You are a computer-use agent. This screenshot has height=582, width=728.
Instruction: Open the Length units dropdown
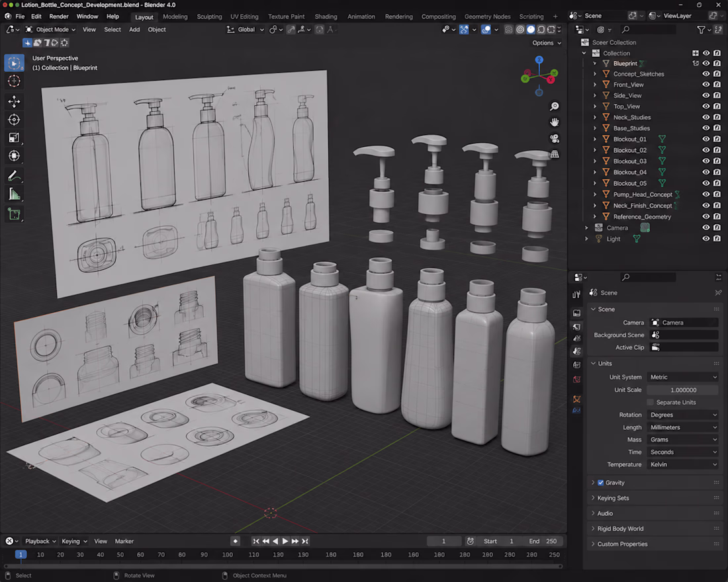[x=683, y=427]
